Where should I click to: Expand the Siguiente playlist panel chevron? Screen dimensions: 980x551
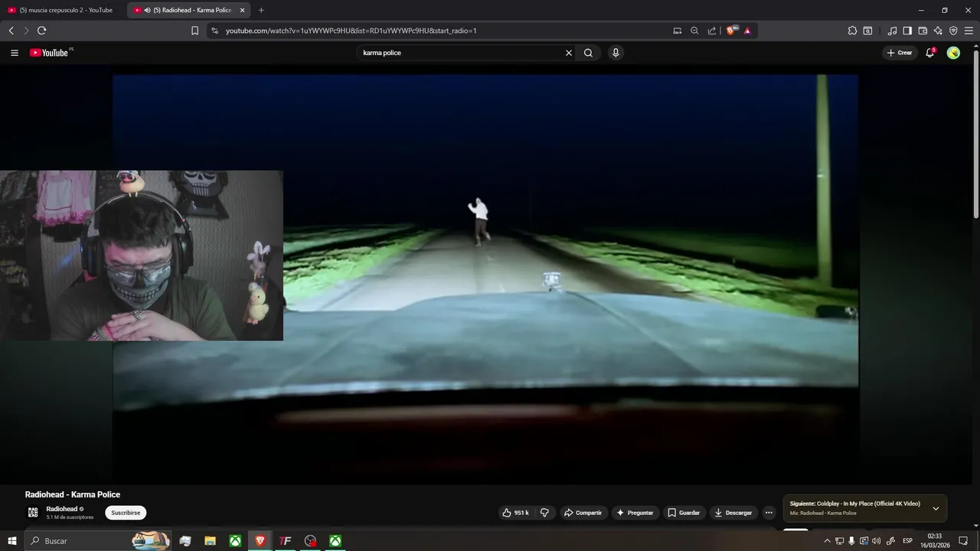click(x=936, y=508)
